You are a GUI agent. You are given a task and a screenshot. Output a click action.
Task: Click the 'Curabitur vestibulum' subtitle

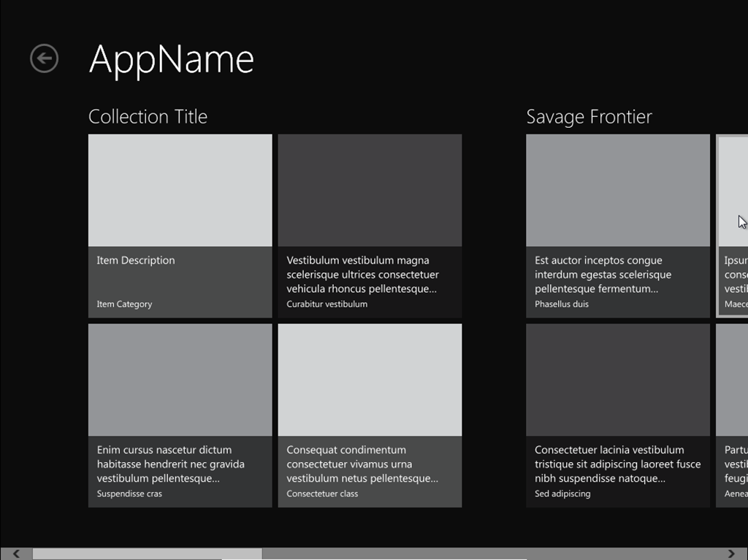click(x=327, y=304)
